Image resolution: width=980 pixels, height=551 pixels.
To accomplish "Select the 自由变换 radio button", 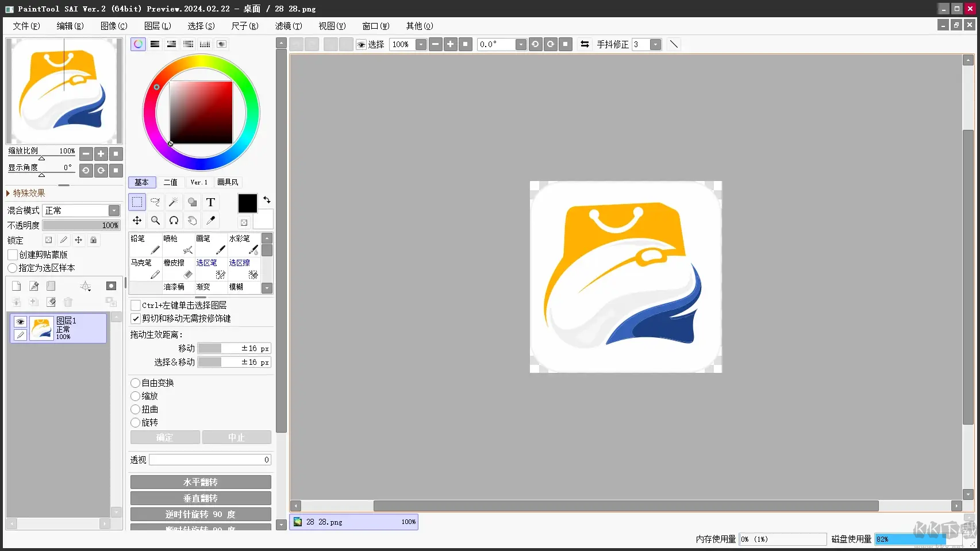I will 136,383.
